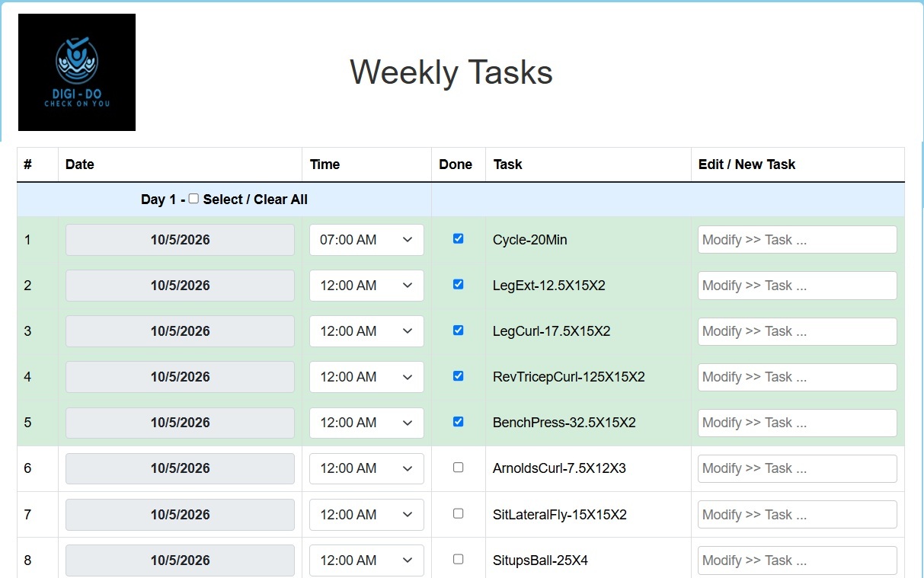Click the date field in row 1
This screenshot has width=924, height=578.
[180, 240]
